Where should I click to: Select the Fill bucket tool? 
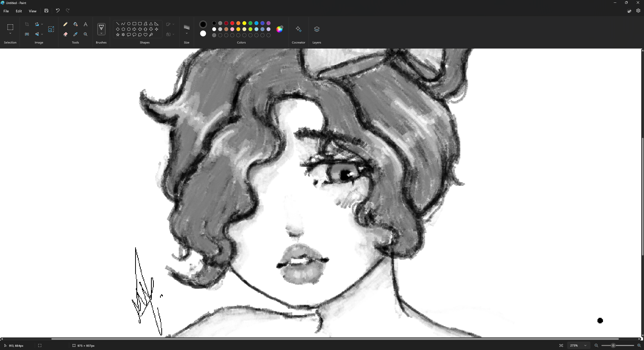pyautogui.click(x=75, y=24)
